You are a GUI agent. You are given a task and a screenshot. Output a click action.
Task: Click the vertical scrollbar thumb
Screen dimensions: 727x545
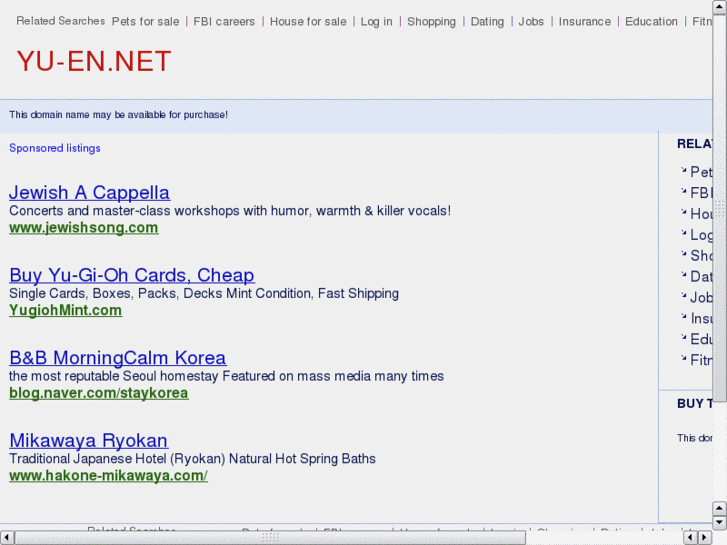coord(720,208)
